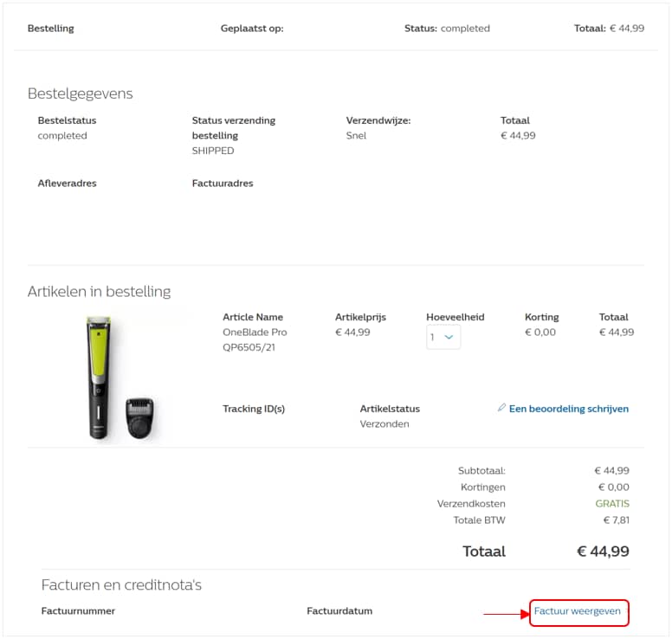
Task: Click Een beoordeling schrijven link
Action: click(x=569, y=409)
